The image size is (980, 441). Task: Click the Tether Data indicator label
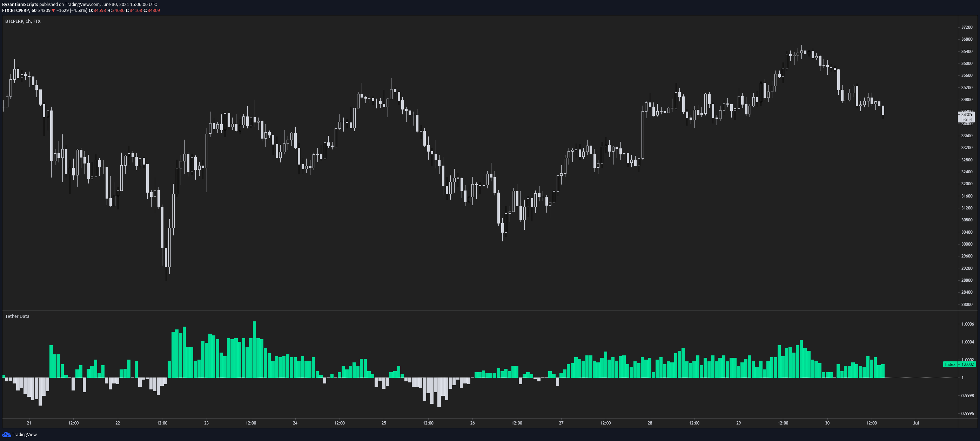click(17, 316)
